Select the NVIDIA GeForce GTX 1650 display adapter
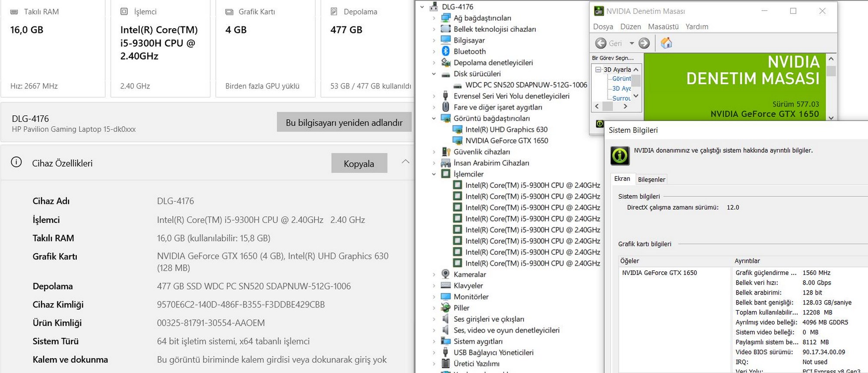Image resolution: width=868 pixels, height=373 pixels. (x=506, y=141)
